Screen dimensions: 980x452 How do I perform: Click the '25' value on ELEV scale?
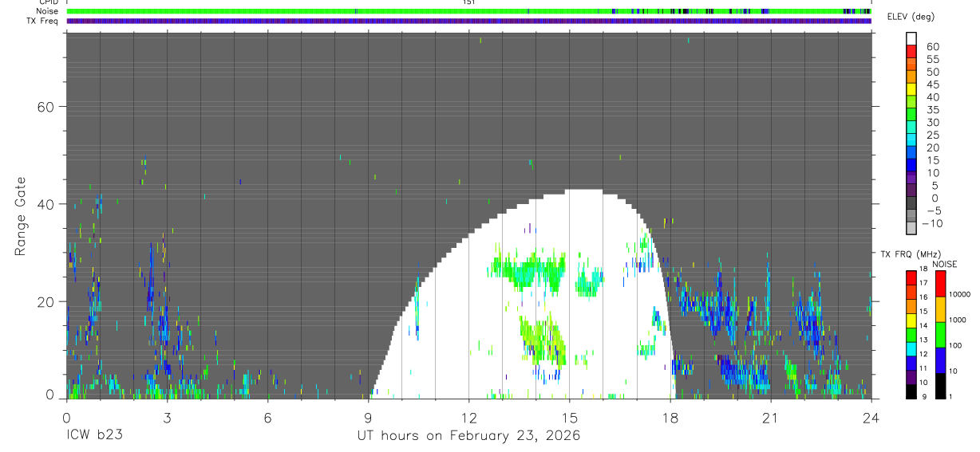pos(932,136)
